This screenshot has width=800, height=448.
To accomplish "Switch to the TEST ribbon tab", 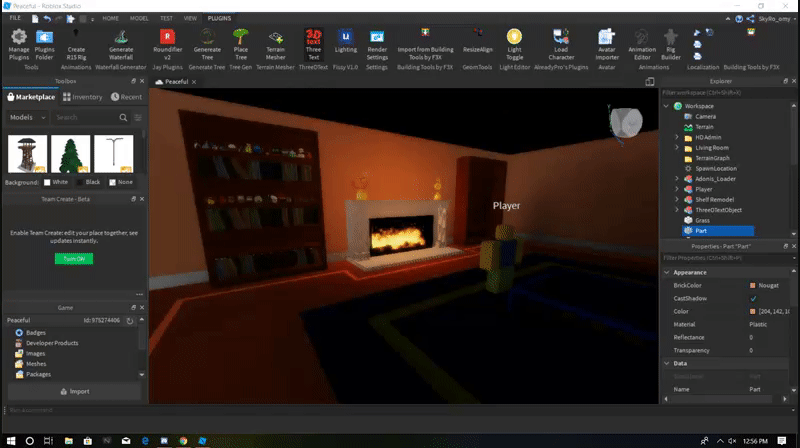I will click(166, 18).
